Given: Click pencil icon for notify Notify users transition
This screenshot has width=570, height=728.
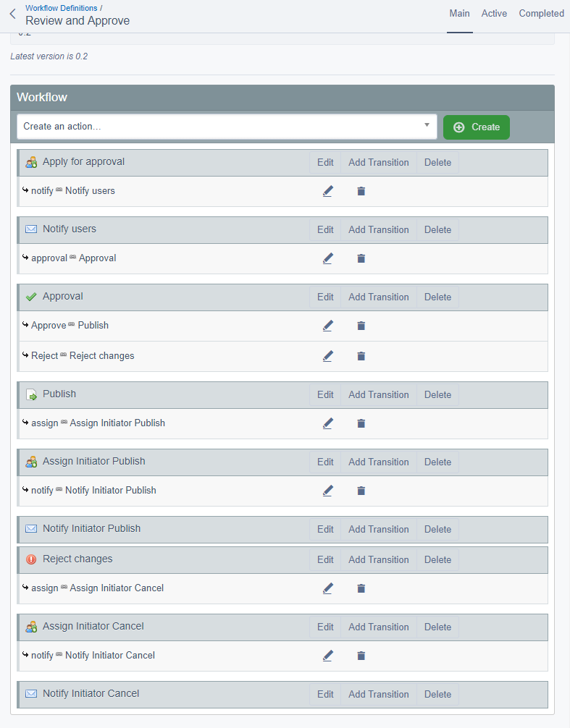Looking at the screenshot, I should pos(327,191).
